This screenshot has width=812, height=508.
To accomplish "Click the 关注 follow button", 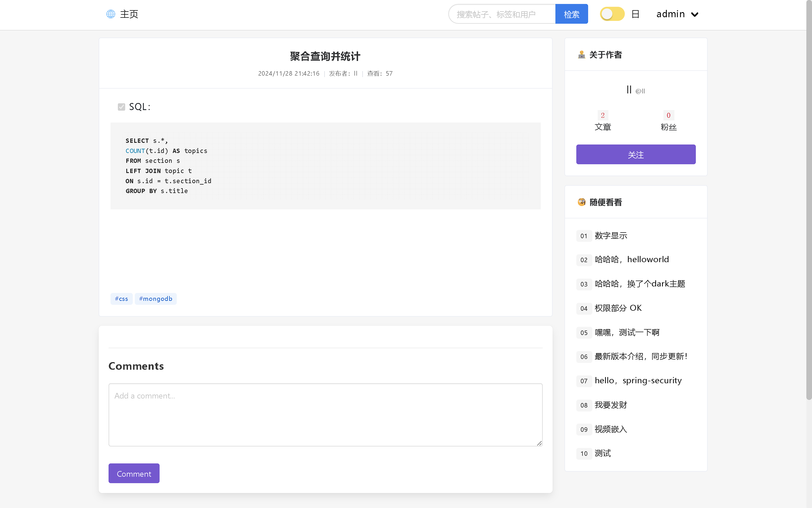I will pyautogui.click(x=636, y=155).
